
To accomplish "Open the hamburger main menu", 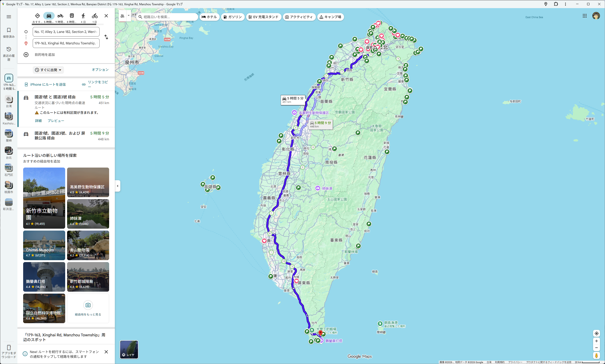I will click(x=9, y=17).
